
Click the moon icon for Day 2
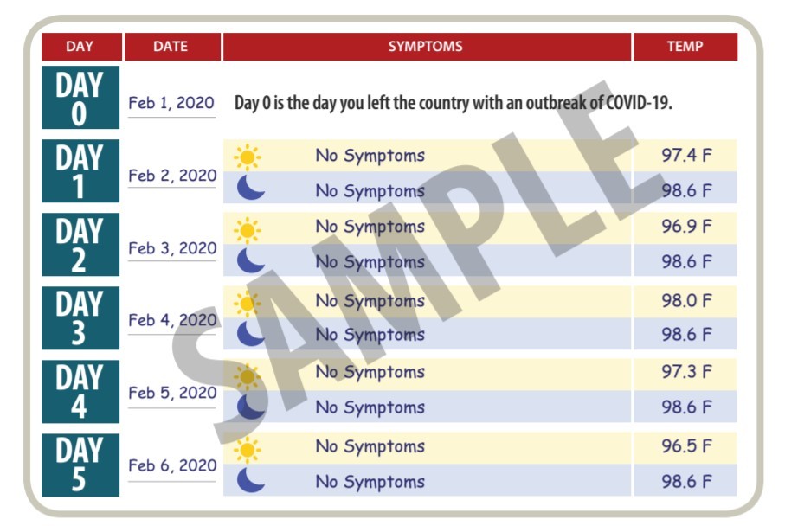pyautogui.click(x=250, y=260)
